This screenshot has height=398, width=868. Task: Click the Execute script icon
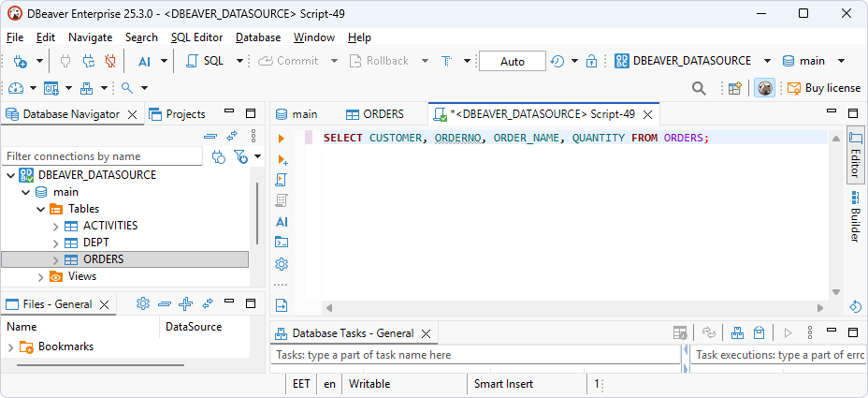pos(282,180)
